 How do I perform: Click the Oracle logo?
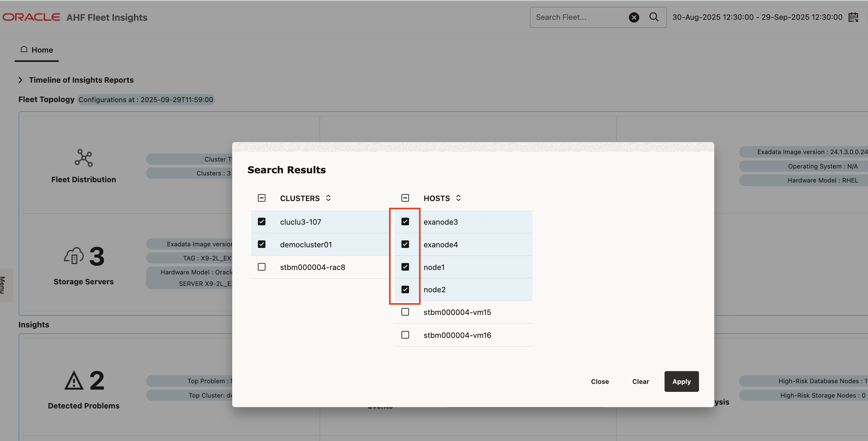point(31,17)
